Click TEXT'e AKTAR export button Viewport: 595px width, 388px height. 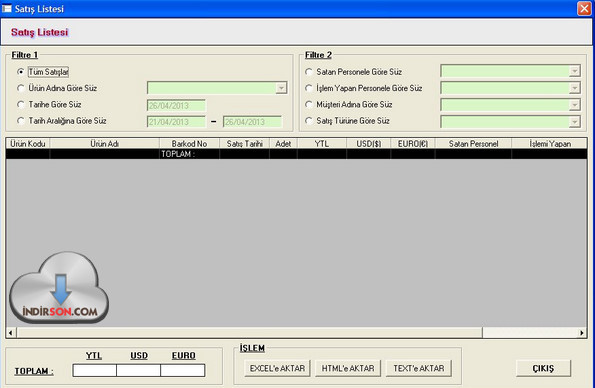419,368
